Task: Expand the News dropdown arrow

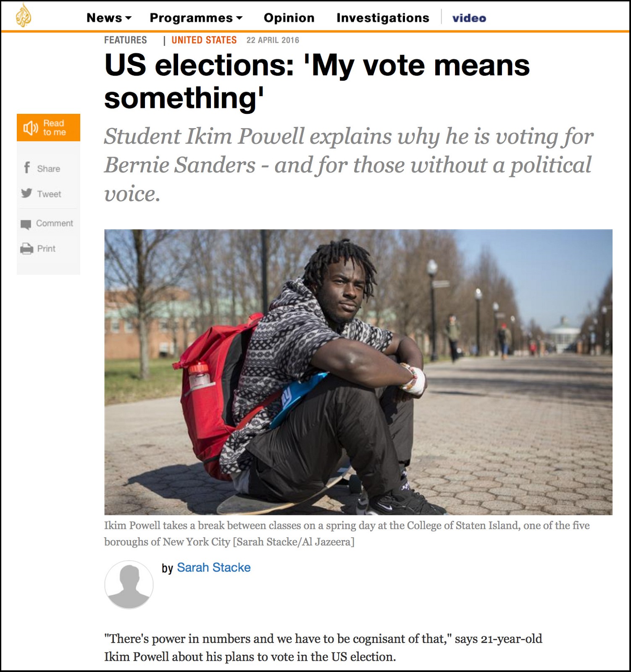Action: [x=129, y=18]
